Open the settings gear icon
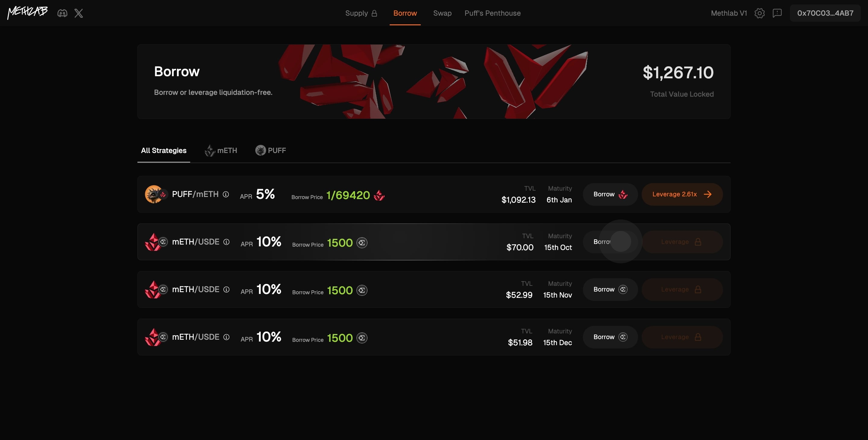Image resolution: width=868 pixels, height=440 pixels. [759, 13]
